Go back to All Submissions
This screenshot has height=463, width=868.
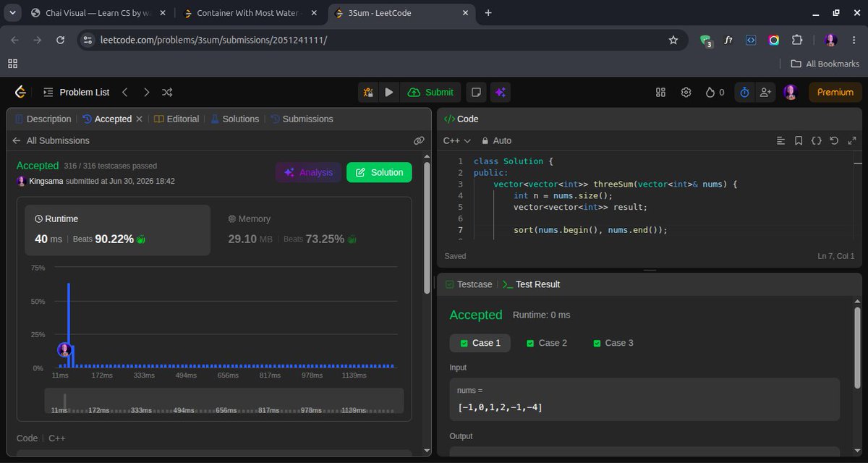pos(51,140)
